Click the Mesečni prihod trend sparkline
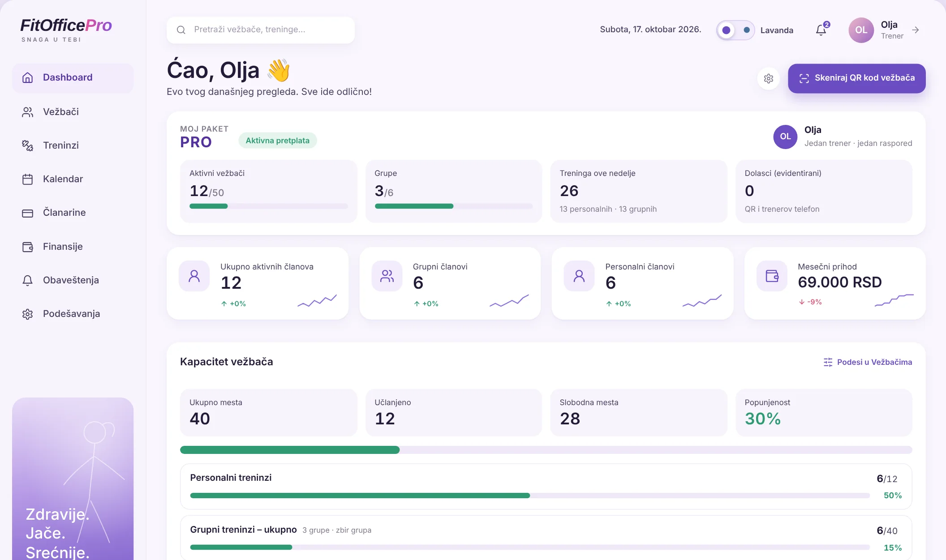 894,300
